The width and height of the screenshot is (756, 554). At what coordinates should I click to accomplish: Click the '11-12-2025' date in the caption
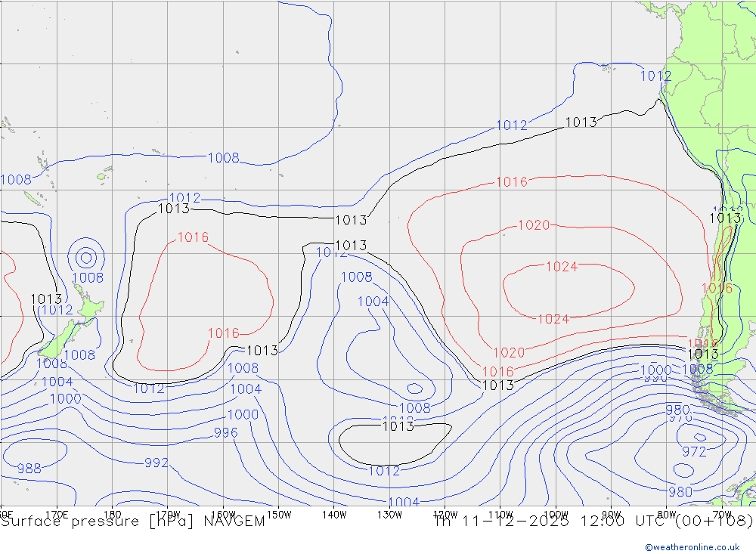[516, 522]
